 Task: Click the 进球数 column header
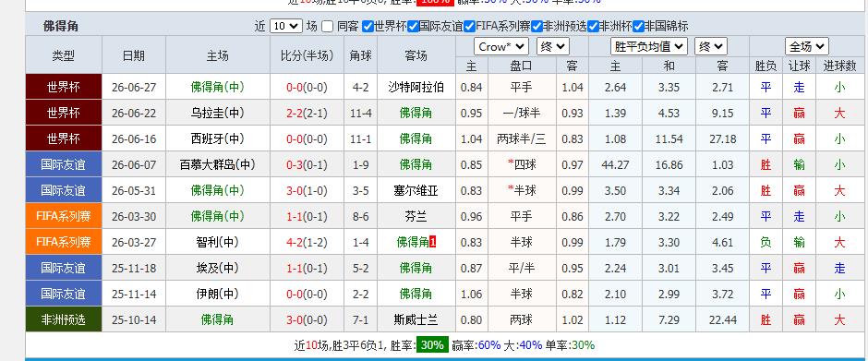click(839, 66)
